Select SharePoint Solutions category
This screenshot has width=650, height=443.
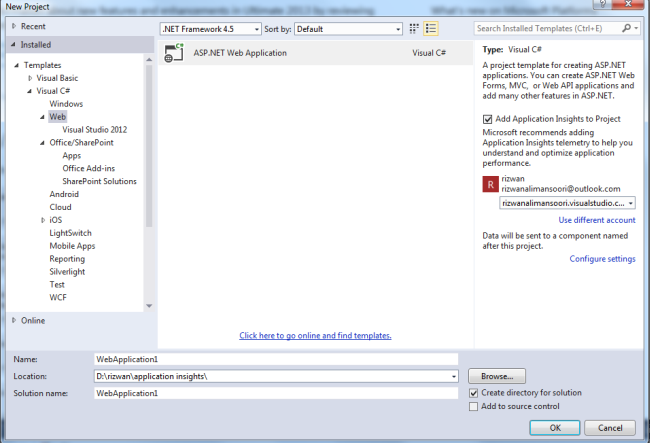click(x=99, y=181)
